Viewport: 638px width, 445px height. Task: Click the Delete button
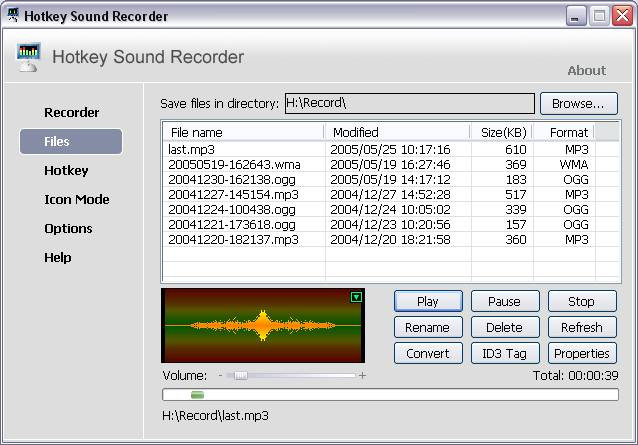coord(505,327)
